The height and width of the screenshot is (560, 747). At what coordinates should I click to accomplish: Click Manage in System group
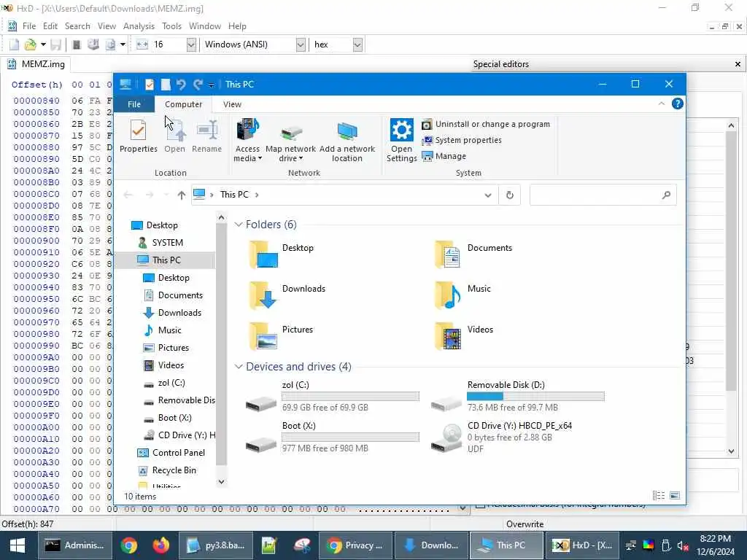click(x=444, y=156)
